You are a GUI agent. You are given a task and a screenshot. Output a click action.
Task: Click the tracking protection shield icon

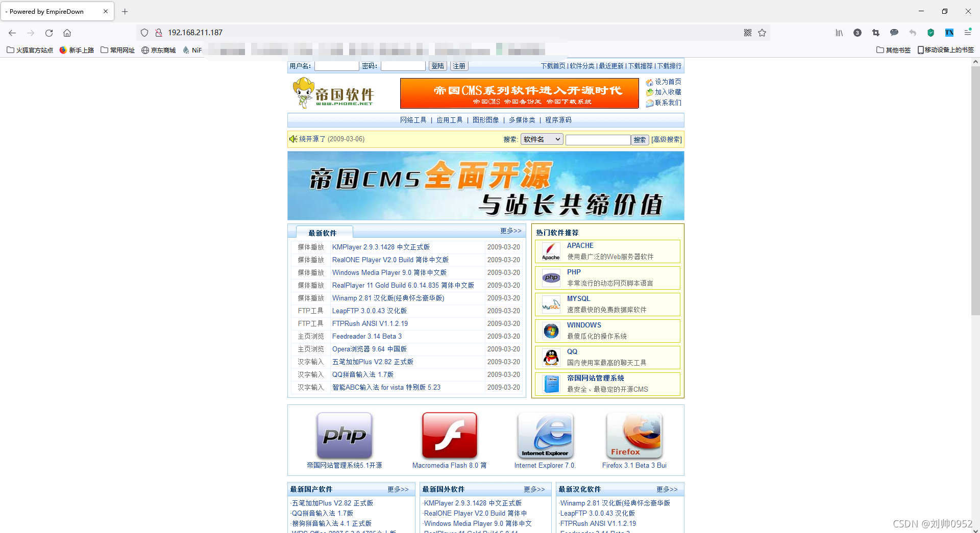click(144, 33)
